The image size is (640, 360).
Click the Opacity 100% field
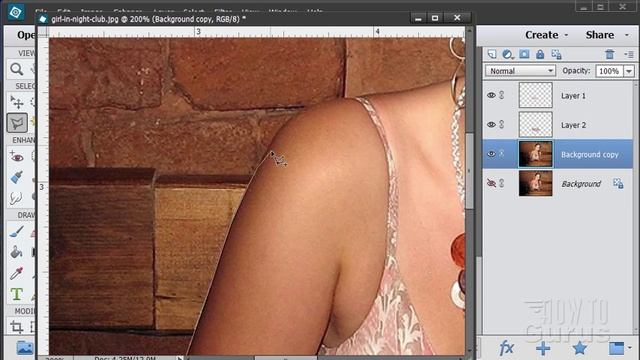click(609, 71)
